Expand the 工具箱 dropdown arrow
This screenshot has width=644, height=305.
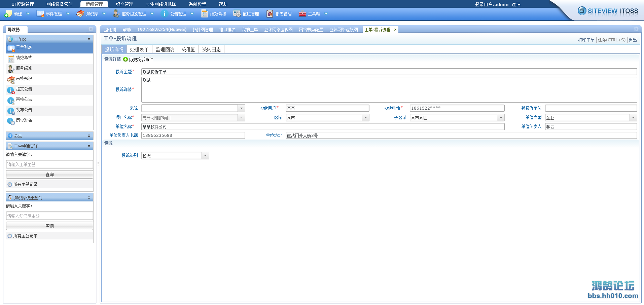click(x=326, y=14)
